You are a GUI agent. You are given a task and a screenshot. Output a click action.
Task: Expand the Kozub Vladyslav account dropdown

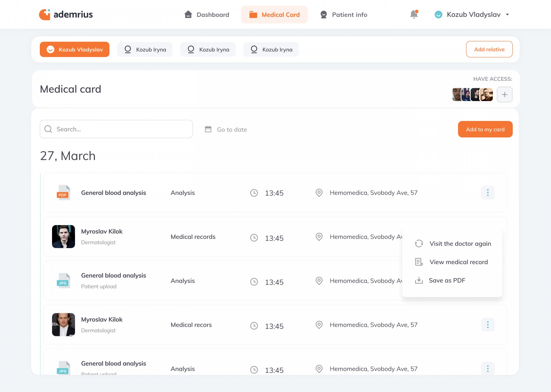coord(507,14)
